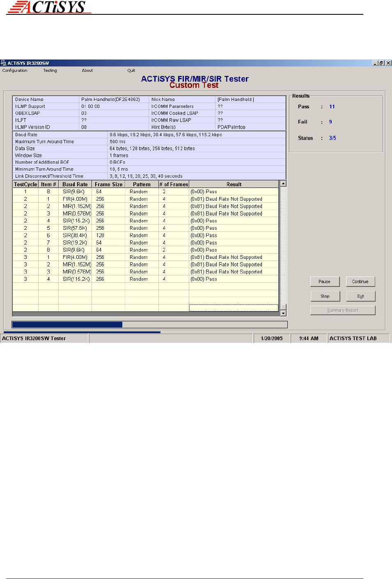The height and width of the screenshot is (579, 392).
Task: Click the ACTiSYS IR3200SW title bar icon
Action: pos(4,63)
